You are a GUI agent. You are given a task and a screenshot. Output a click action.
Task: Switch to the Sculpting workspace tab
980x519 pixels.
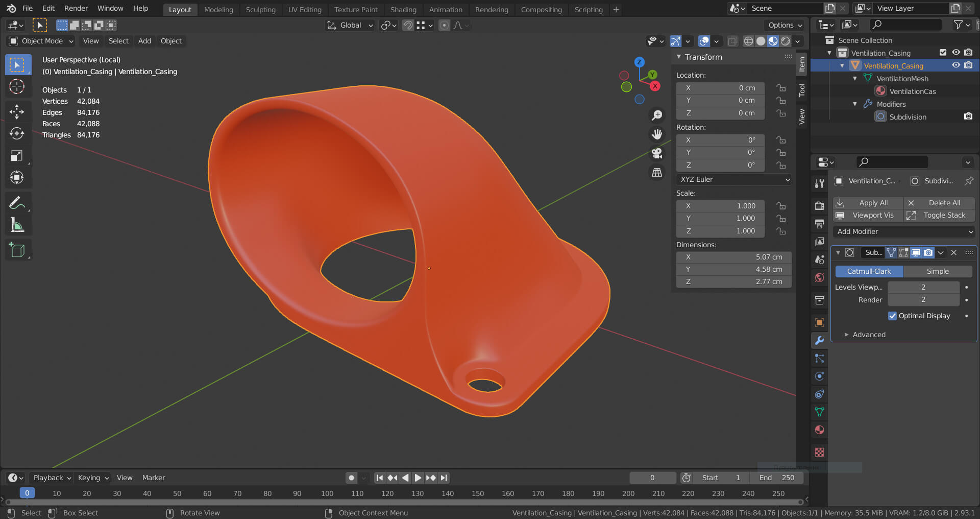[x=260, y=9]
